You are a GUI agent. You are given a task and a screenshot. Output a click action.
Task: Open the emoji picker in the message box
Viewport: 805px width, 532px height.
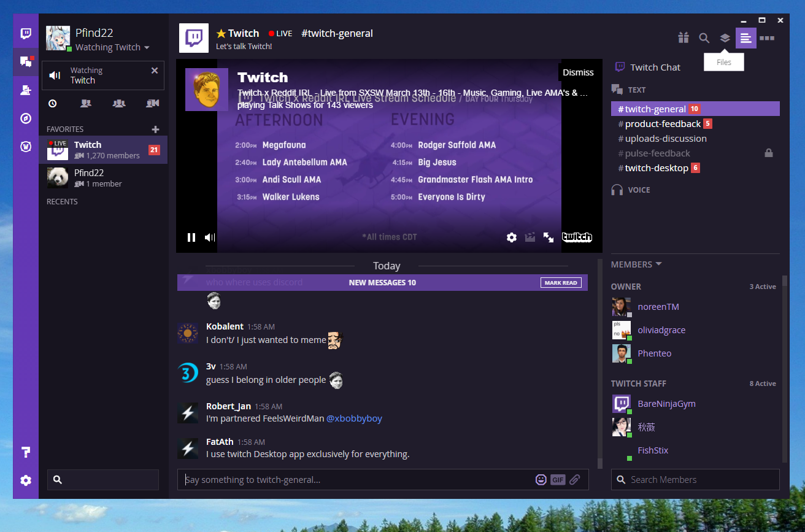coord(541,479)
